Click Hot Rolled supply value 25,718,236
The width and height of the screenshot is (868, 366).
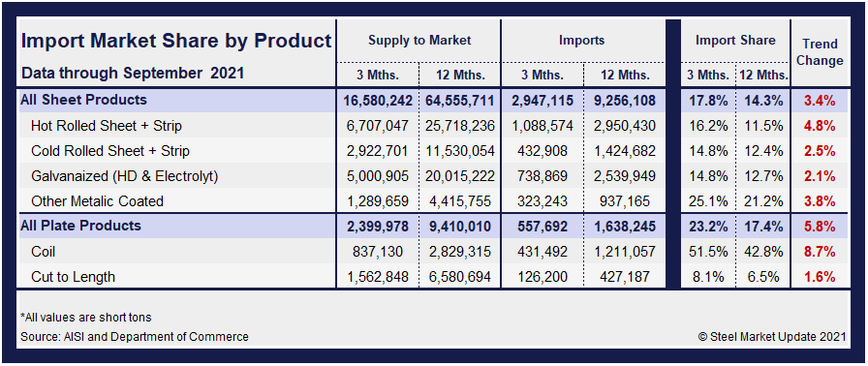click(459, 126)
